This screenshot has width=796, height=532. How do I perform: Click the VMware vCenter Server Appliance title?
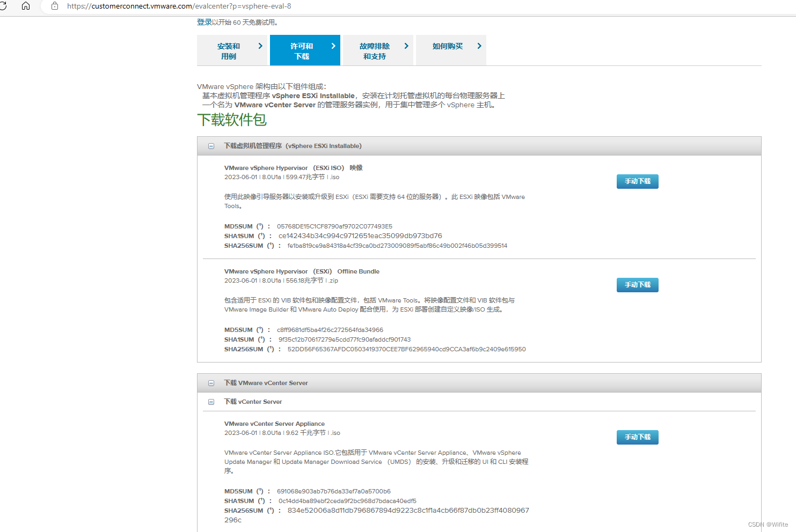point(274,424)
